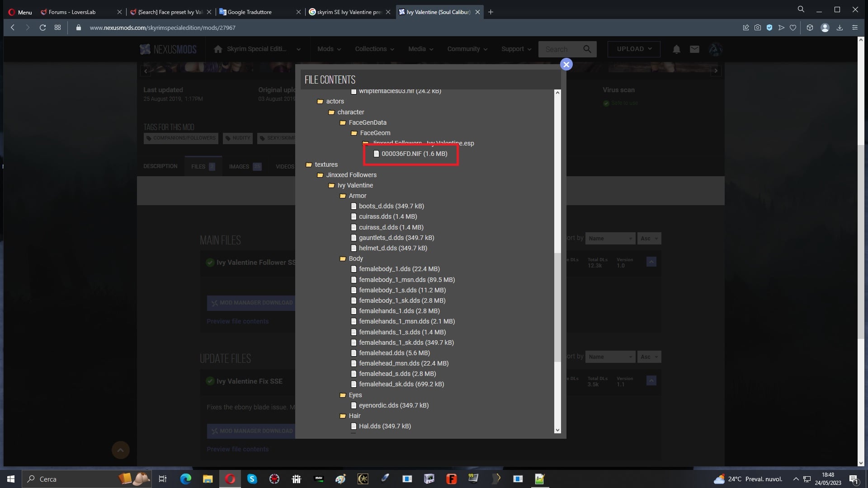Screen dimensions: 868x488
Task: Open the Support dropdown menu
Action: click(x=516, y=49)
